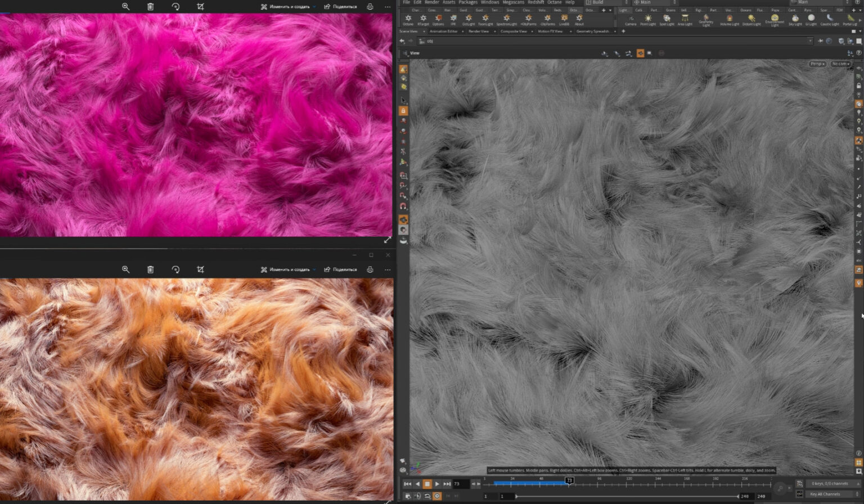
Task: Click the ToonLight shelf tool
Action: point(485,20)
